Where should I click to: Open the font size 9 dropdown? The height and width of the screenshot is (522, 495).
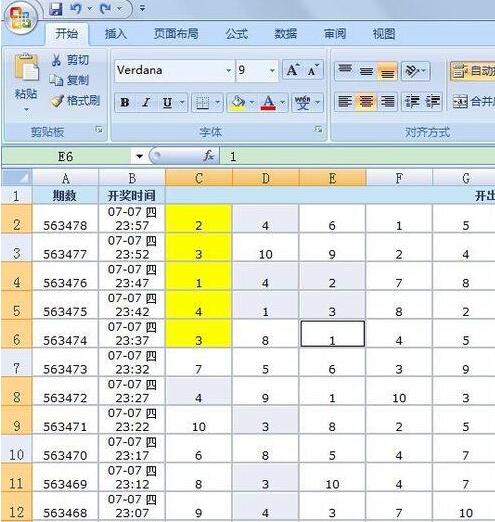coord(272,71)
